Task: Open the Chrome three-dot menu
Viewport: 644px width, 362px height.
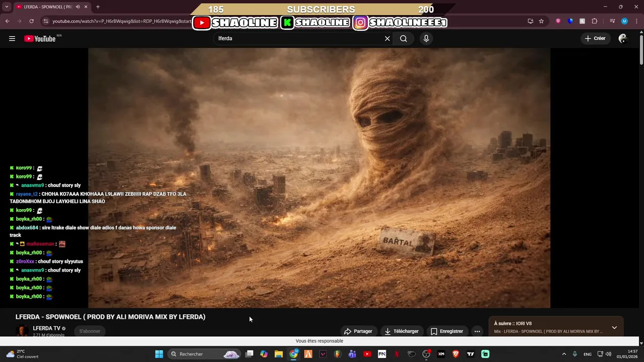Action: coord(636,21)
